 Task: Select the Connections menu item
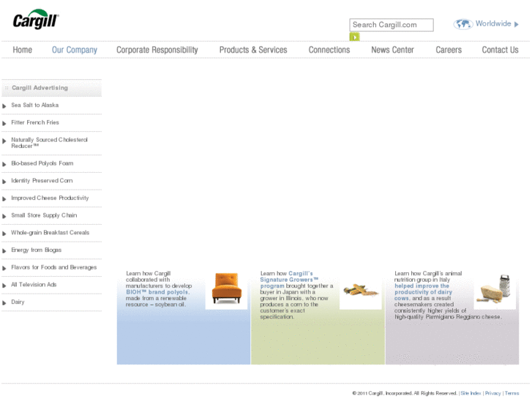(329, 50)
